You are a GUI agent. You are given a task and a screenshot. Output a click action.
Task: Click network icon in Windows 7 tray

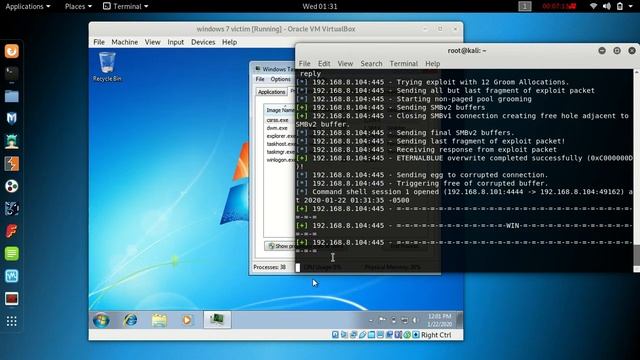(404, 320)
